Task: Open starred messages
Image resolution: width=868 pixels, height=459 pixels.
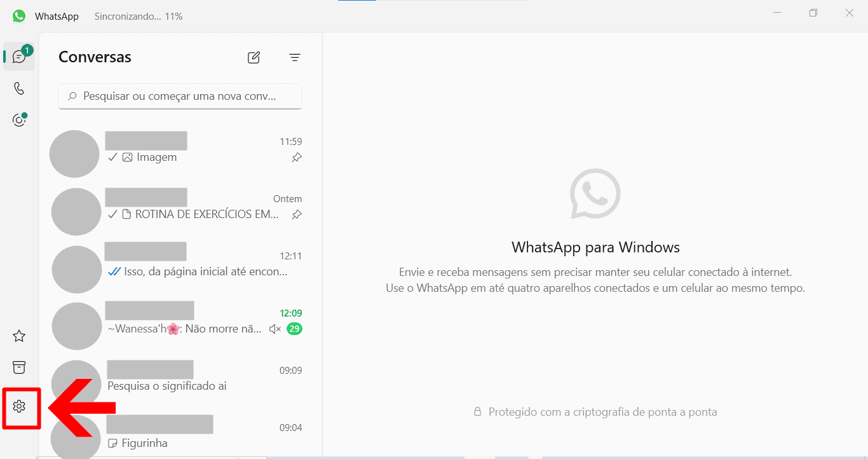Action: 19,336
